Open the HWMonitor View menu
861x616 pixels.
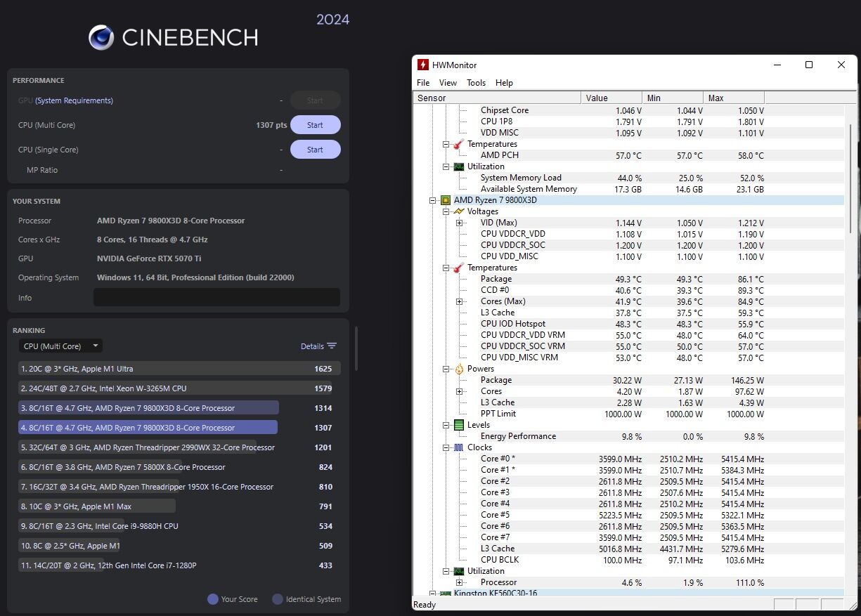(x=448, y=83)
